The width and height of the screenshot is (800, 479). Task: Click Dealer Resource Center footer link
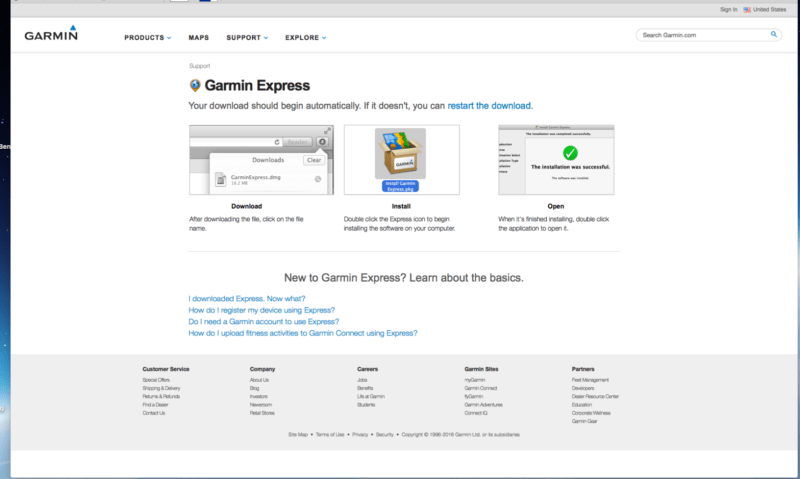595,396
